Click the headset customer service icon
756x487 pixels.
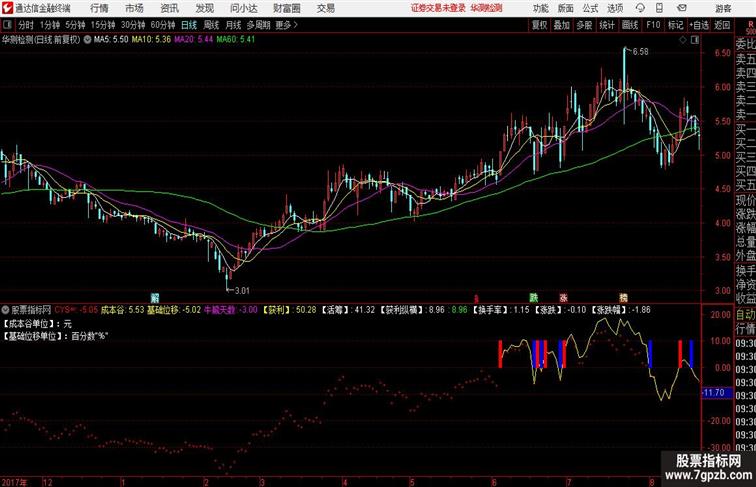[640, 8]
